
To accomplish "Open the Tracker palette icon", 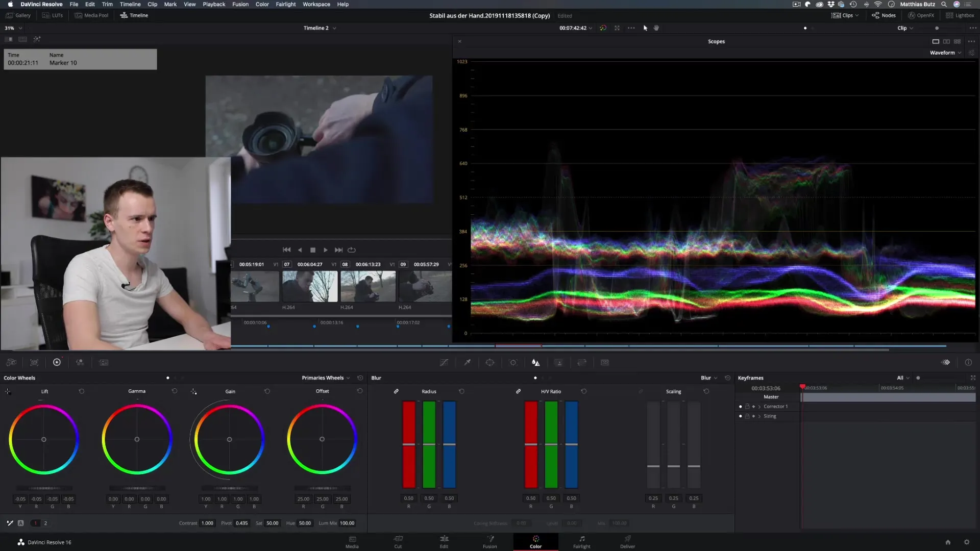I will click(x=513, y=362).
